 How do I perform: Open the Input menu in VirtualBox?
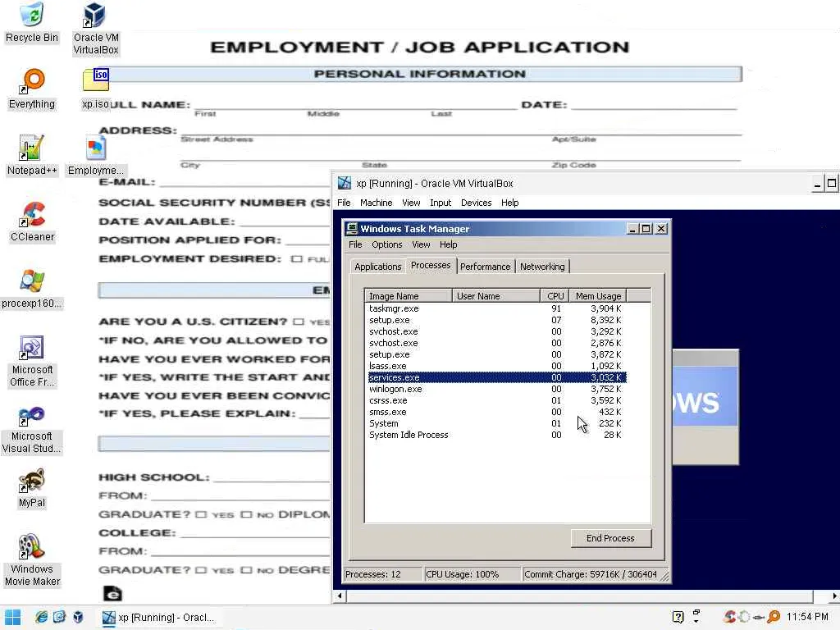pyautogui.click(x=441, y=203)
